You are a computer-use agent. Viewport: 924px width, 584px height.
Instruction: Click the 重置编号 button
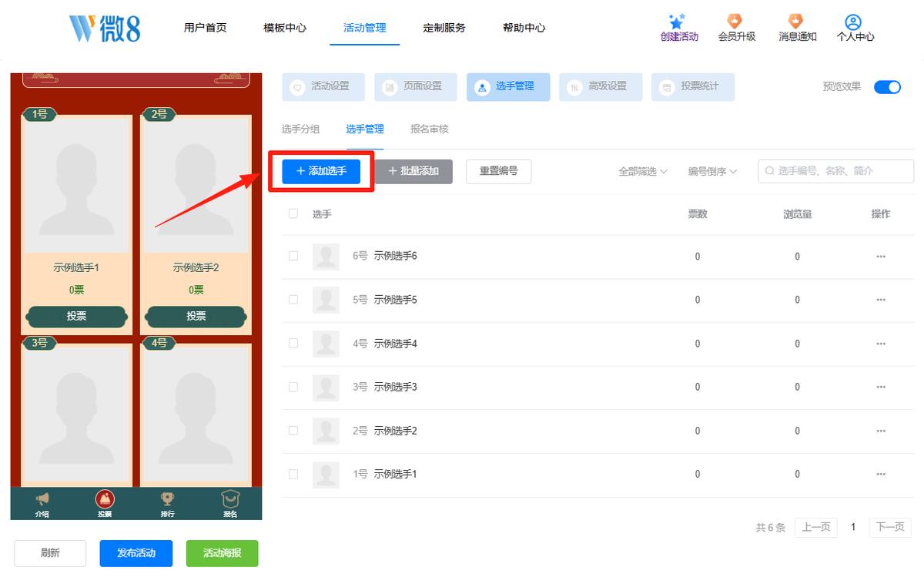pyautogui.click(x=499, y=171)
